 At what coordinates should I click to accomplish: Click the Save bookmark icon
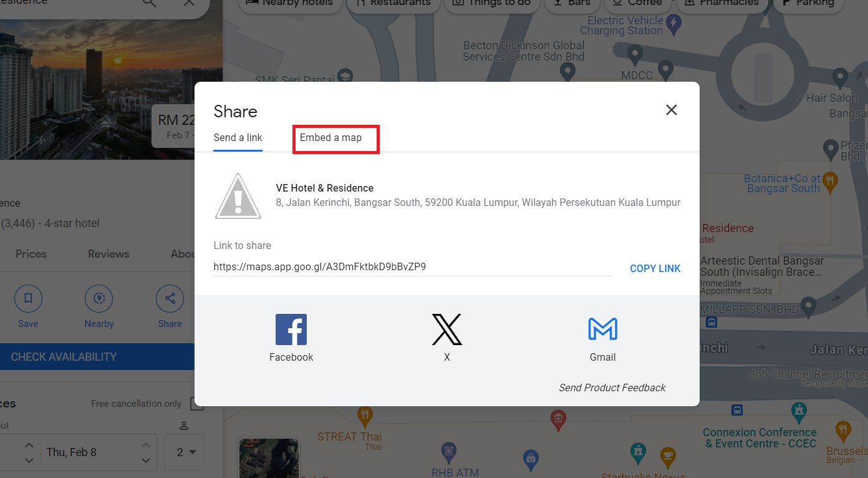(28, 299)
